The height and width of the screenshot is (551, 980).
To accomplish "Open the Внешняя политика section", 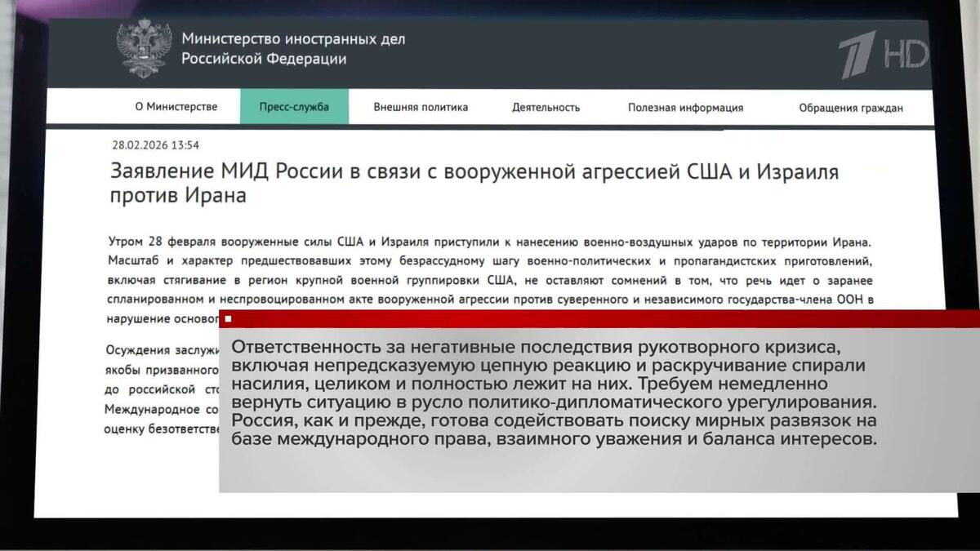I will pos(421,107).
